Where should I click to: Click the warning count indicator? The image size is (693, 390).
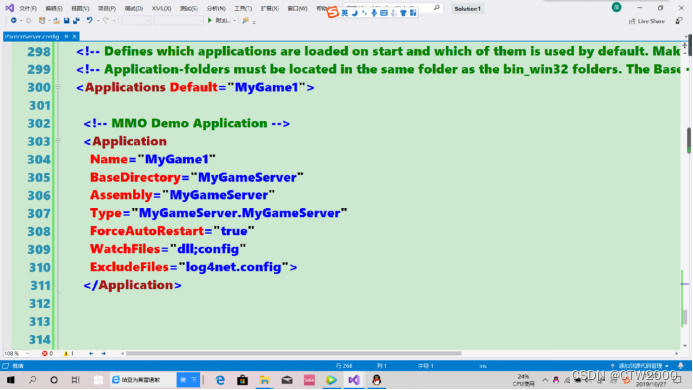pos(69,353)
